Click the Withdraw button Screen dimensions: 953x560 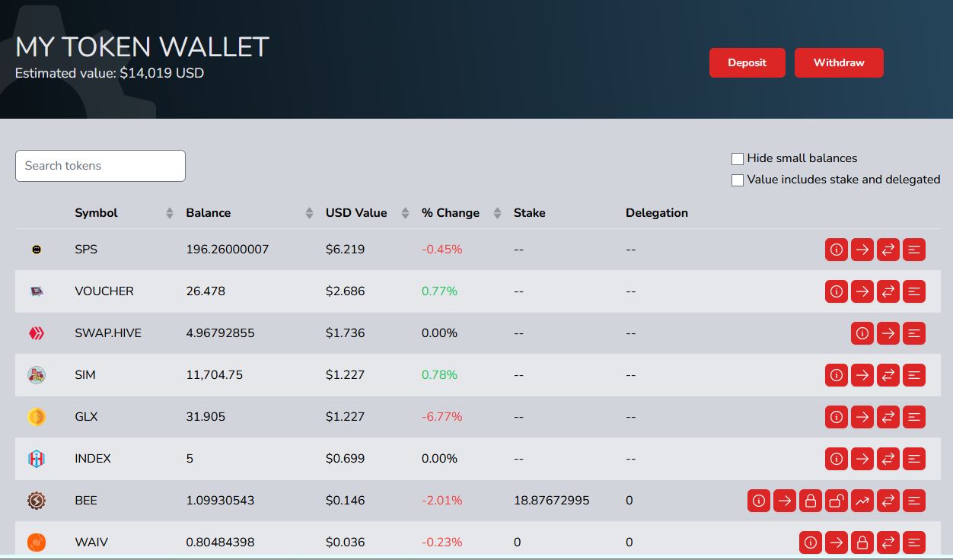(x=839, y=62)
